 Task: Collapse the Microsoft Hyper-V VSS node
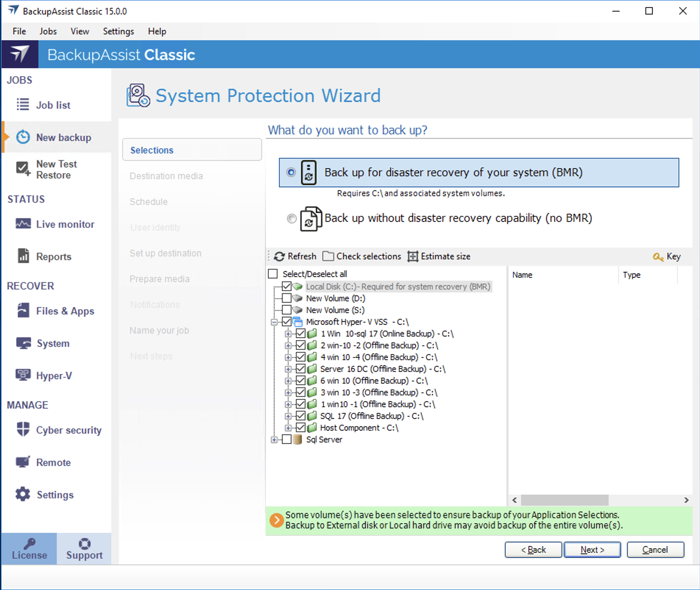coord(274,322)
